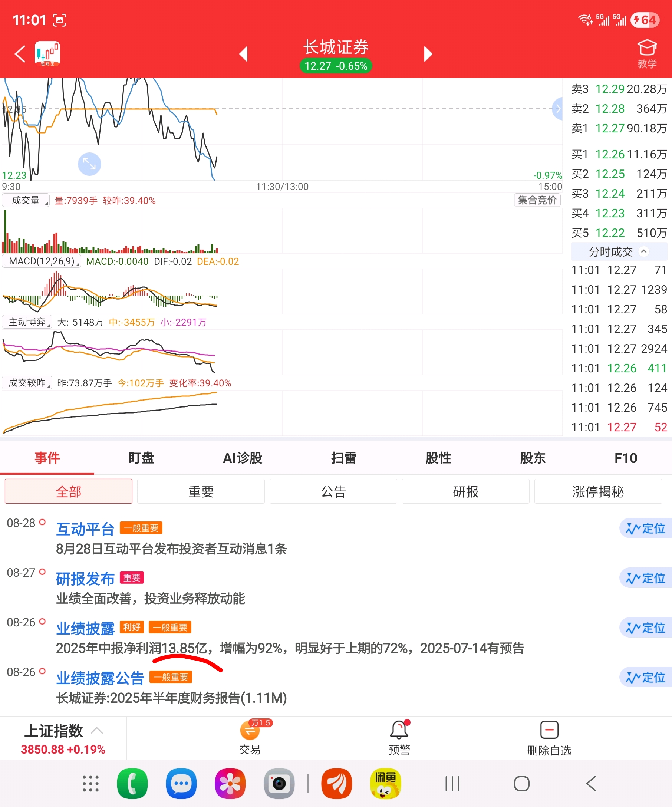Go back using the top-left arrow
The image size is (672, 807).
(20, 54)
